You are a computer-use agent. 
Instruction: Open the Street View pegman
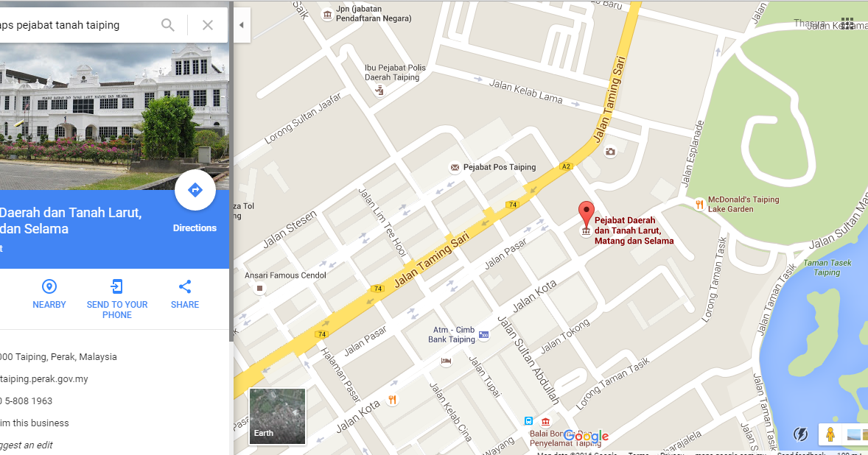point(830,434)
